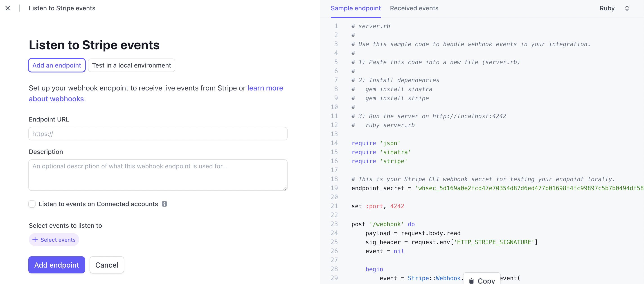Click into the Description text area
Screen dimensions: 644x284
point(158,175)
